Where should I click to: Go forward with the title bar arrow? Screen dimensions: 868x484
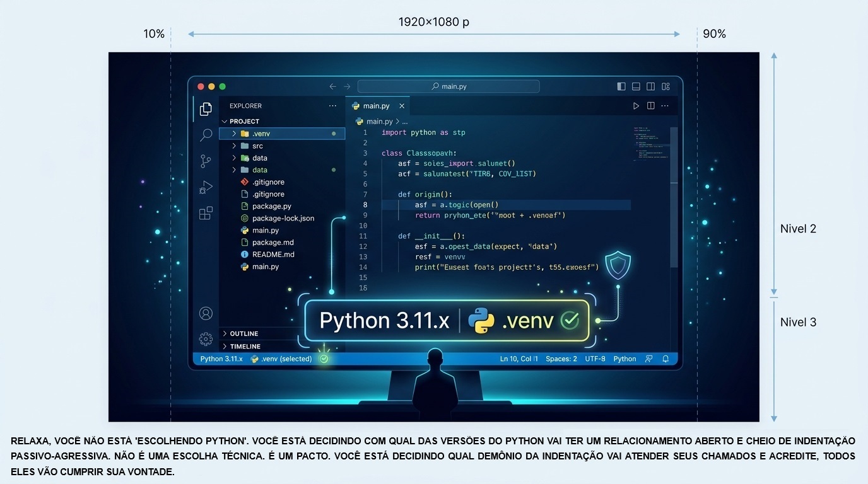(x=347, y=86)
